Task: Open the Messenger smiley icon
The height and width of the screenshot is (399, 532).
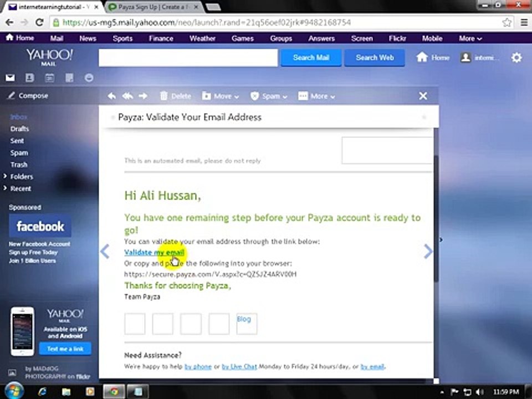Action: point(89,78)
